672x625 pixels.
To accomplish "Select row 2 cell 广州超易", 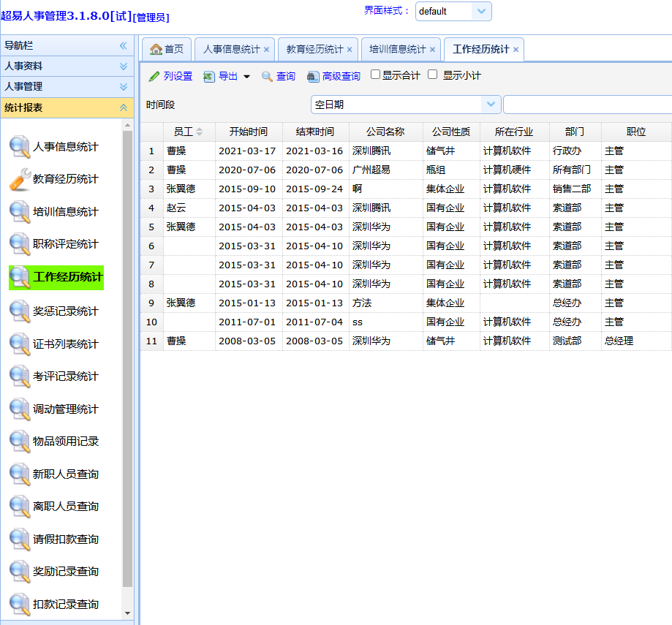I will click(x=371, y=170).
